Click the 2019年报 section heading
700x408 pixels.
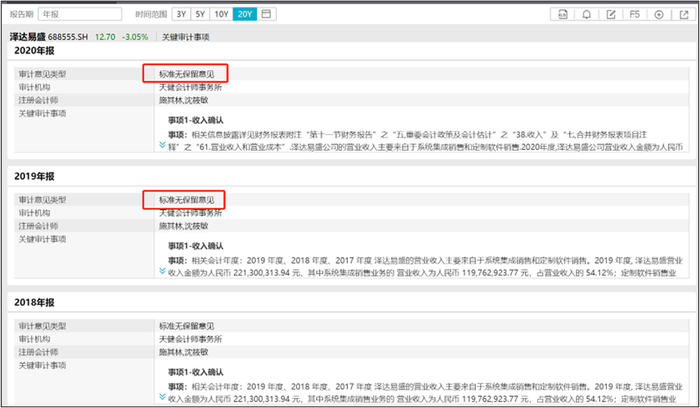(34, 176)
